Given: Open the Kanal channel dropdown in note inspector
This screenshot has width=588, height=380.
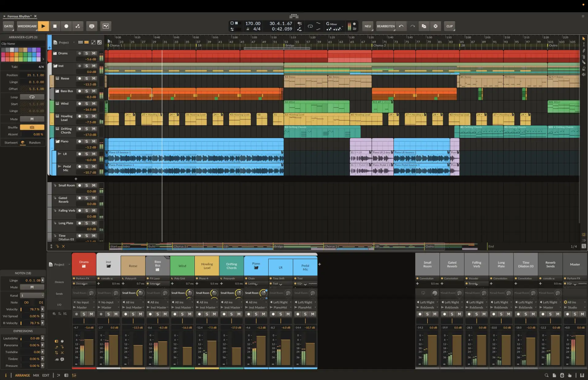Looking at the screenshot, I should [x=32, y=295].
